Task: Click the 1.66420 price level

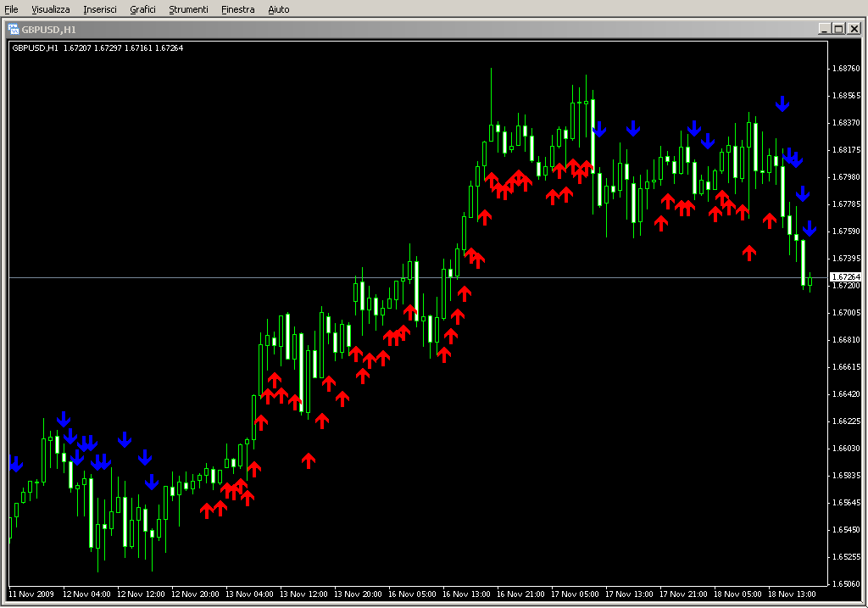Action: click(x=847, y=394)
